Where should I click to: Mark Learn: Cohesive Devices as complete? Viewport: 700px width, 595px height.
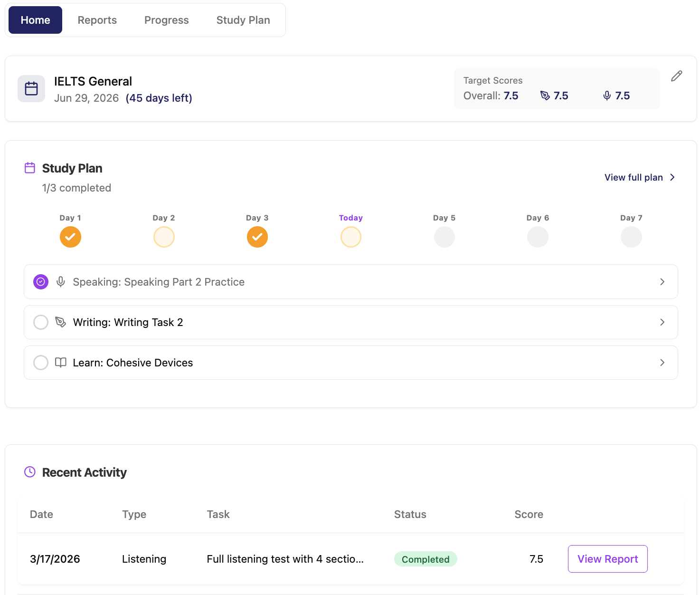(x=41, y=363)
